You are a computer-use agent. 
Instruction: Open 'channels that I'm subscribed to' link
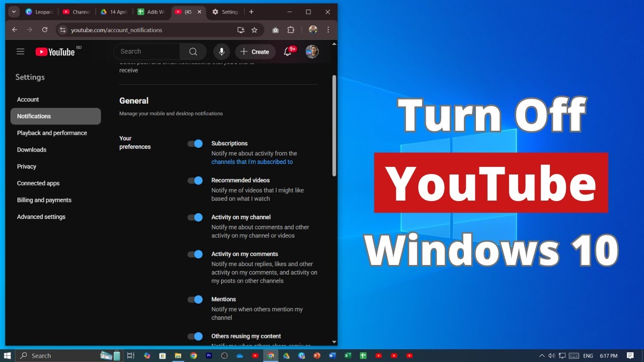(x=252, y=162)
